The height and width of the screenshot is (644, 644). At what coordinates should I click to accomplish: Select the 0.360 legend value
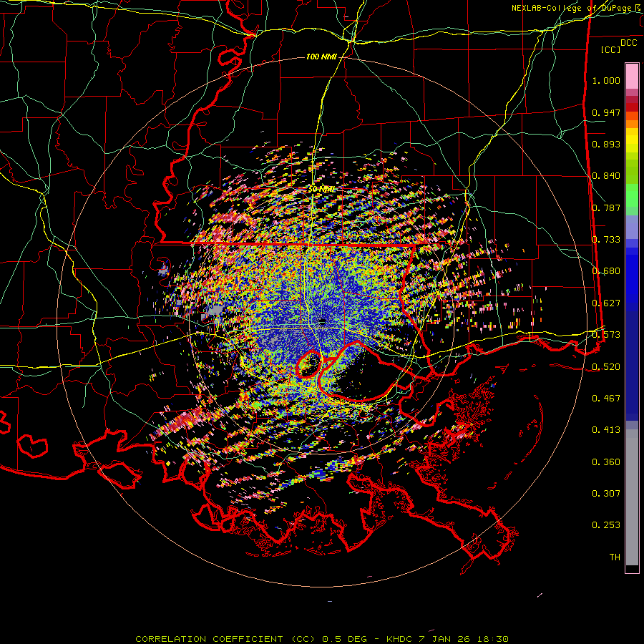coord(606,462)
